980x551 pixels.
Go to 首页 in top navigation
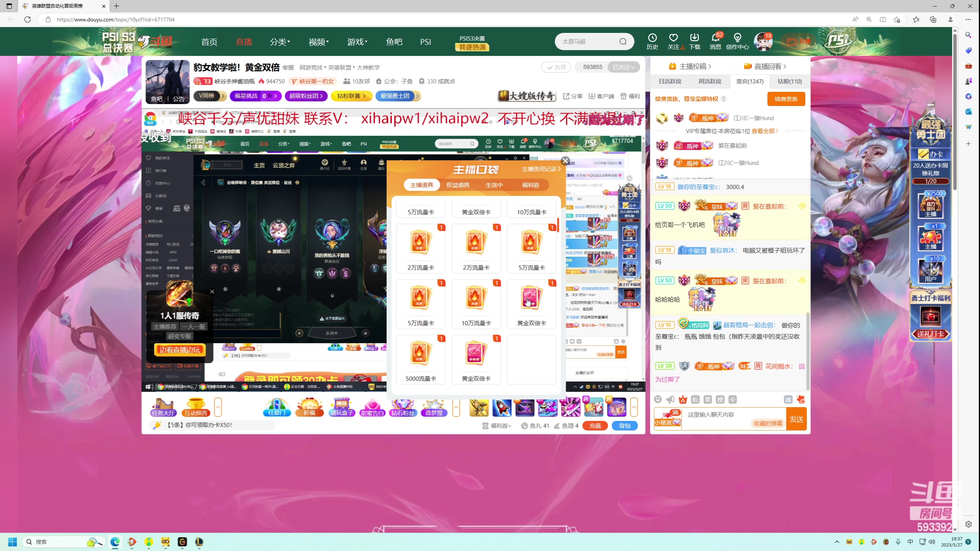(209, 42)
